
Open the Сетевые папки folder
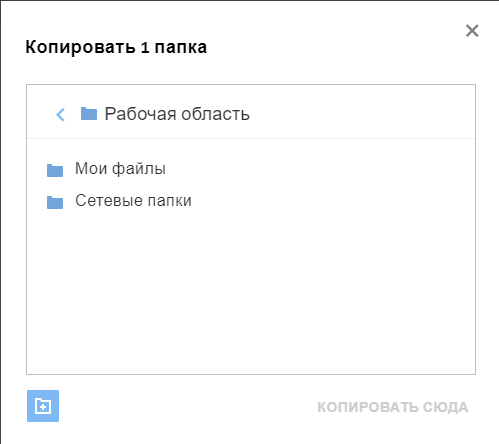click(x=133, y=201)
